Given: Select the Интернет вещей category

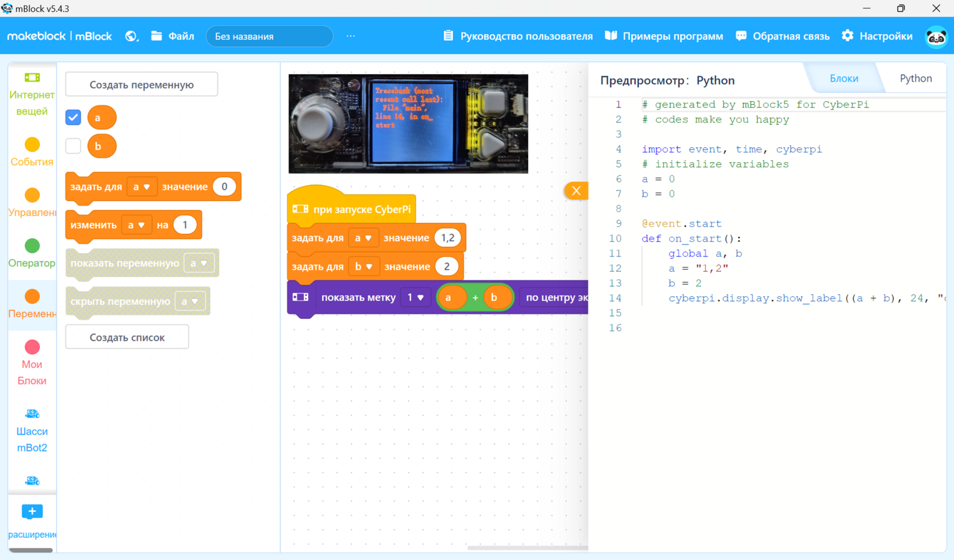Looking at the screenshot, I should click(x=32, y=94).
